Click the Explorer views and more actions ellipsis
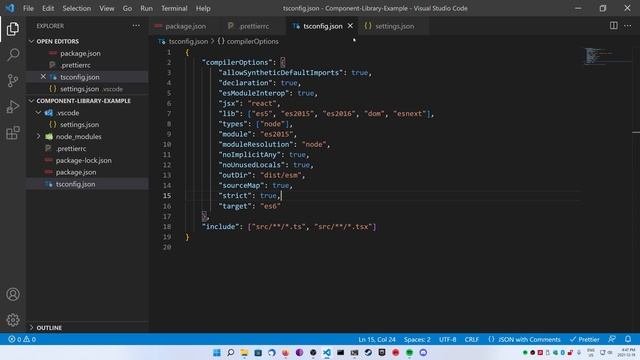The height and width of the screenshot is (360, 640). click(x=136, y=26)
